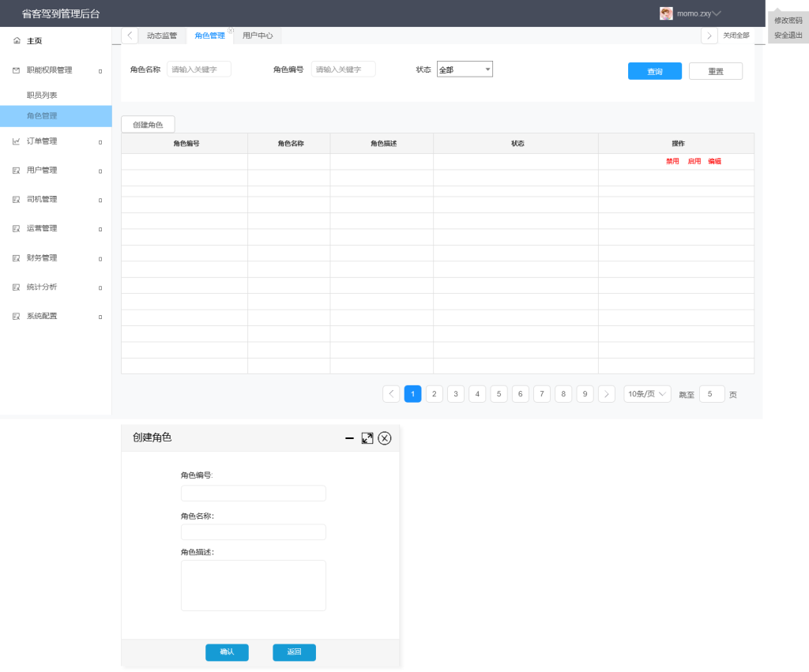Switch to the 用户中心 tab
The image size is (809, 672).
258,36
